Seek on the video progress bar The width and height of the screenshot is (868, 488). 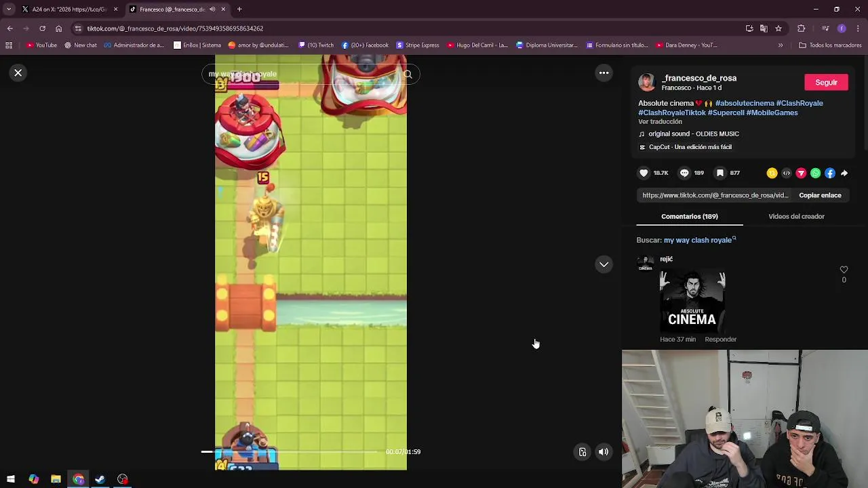tap(290, 451)
